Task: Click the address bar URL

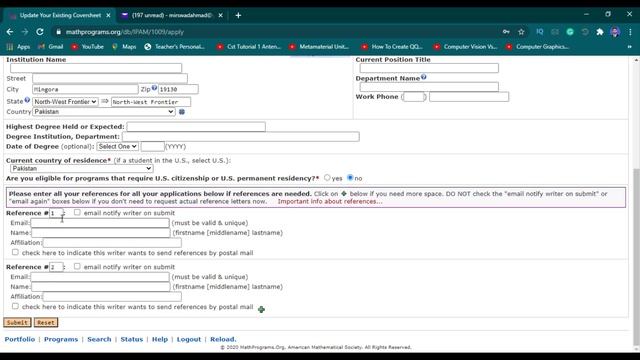Action: pyautogui.click(x=125, y=32)
